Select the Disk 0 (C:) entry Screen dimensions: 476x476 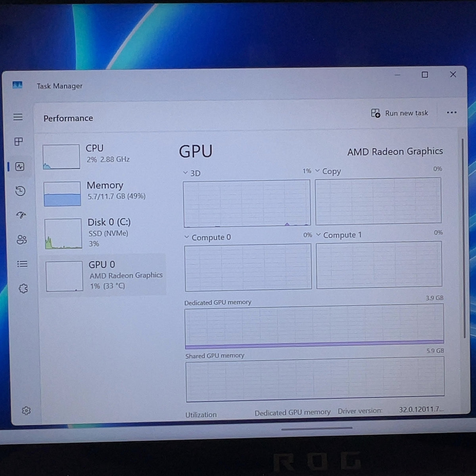coord(104,234)
